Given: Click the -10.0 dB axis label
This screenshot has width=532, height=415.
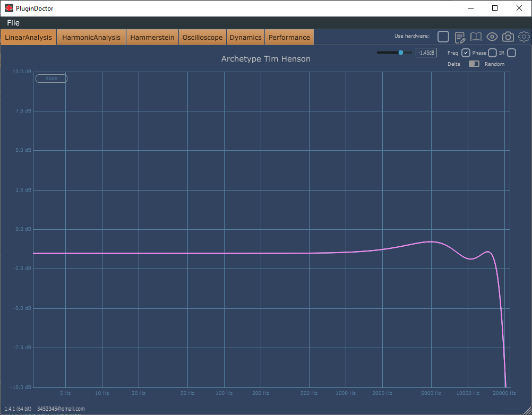Looking at the screenshot, I should coord(21,387).
